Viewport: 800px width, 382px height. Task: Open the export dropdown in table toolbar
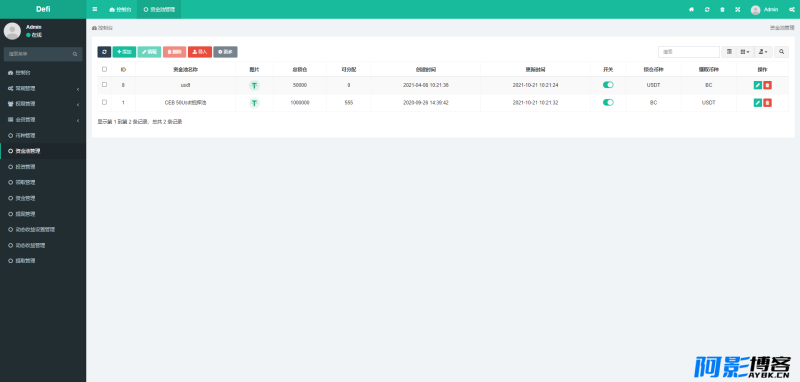[763, 52]
